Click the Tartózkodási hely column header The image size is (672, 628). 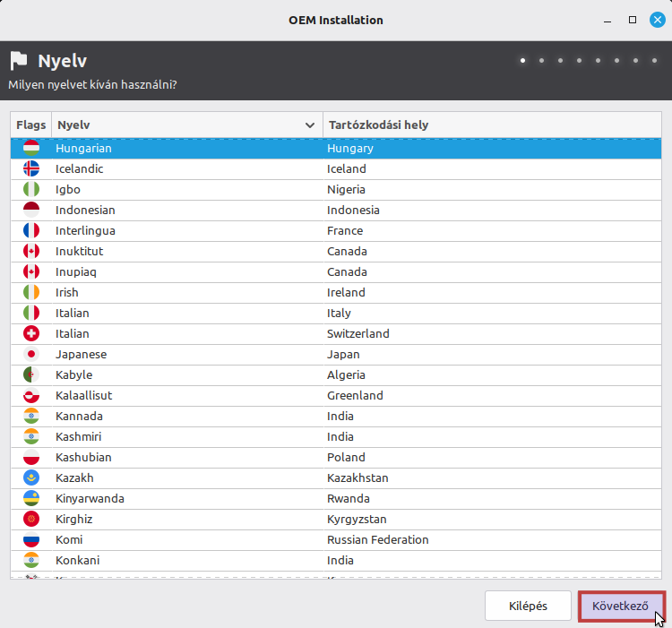pos(378,125)
